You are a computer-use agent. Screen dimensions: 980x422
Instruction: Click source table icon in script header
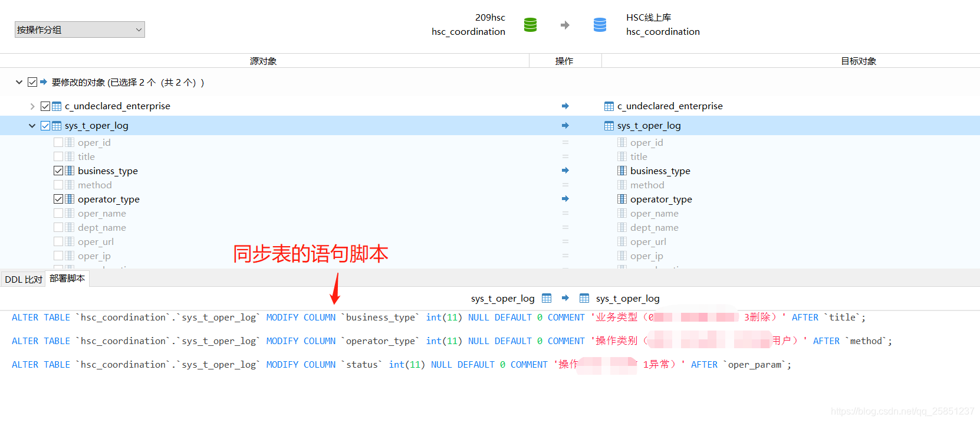547,298
